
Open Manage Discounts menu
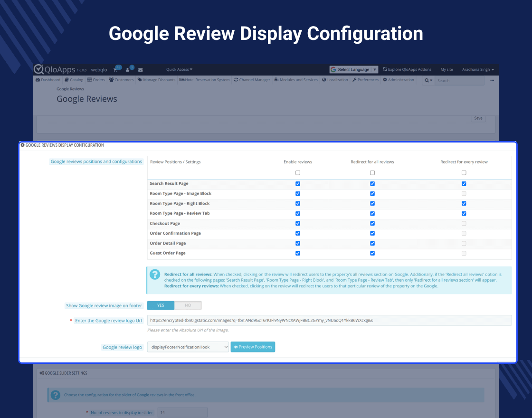point(156,80)
